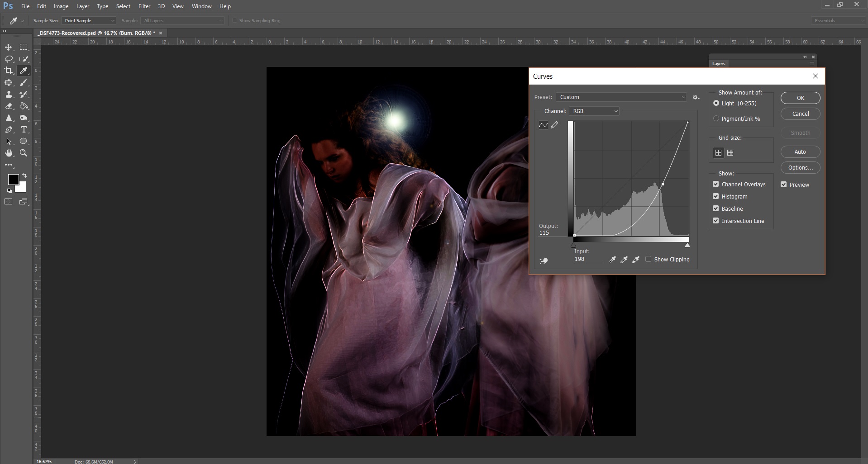Click the black point eyedropper in Curves
The width and height of the screenshot is (868, 464).
pyautogui.click(x=612, y=260)
